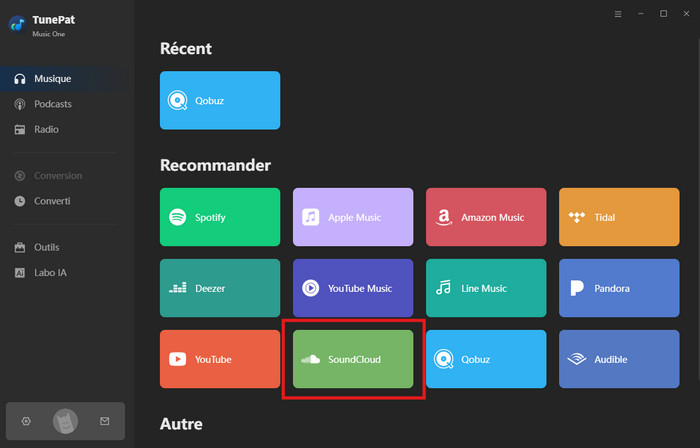
Task: Click the Tidal logo icon
Action: [577, 217]
